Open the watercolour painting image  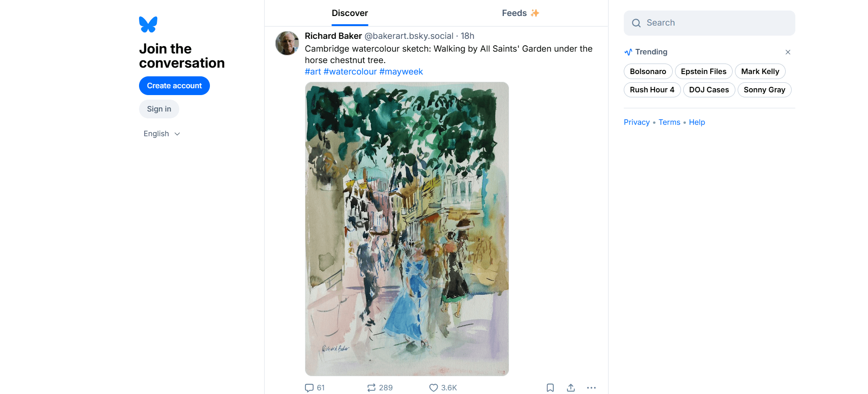click(x=407, y=229)
